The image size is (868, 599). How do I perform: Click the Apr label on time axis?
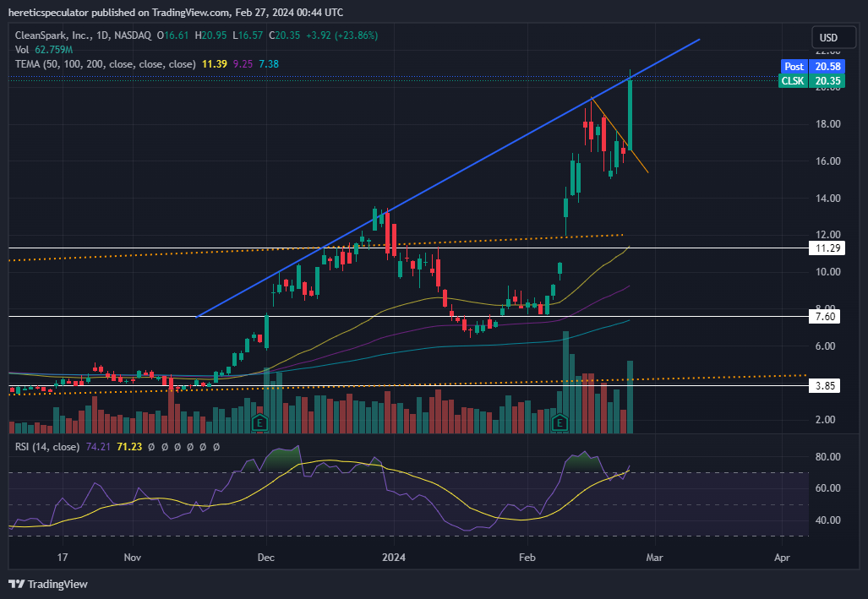point(782,558)
